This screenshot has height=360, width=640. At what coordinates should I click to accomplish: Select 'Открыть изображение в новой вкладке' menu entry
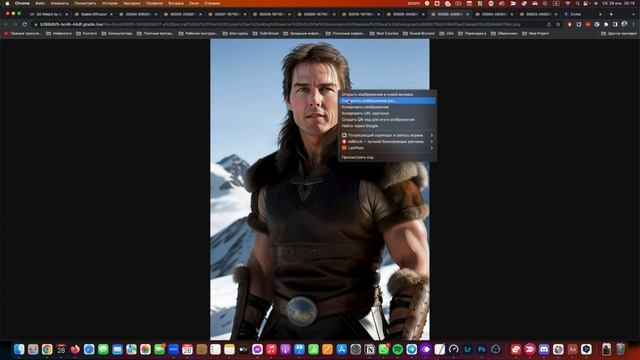(x=387, y=94)
